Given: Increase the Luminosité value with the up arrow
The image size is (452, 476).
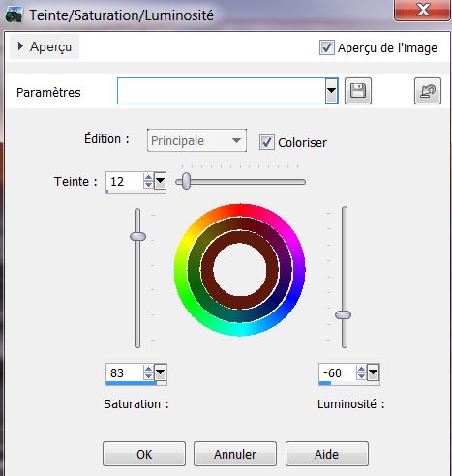Looking at the screenshot, I should 361,369.
